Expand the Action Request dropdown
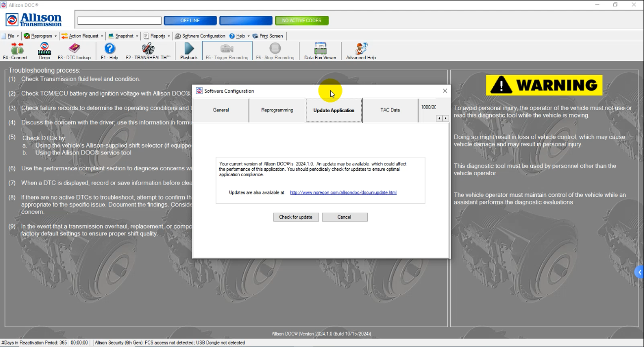 (83, 36)
